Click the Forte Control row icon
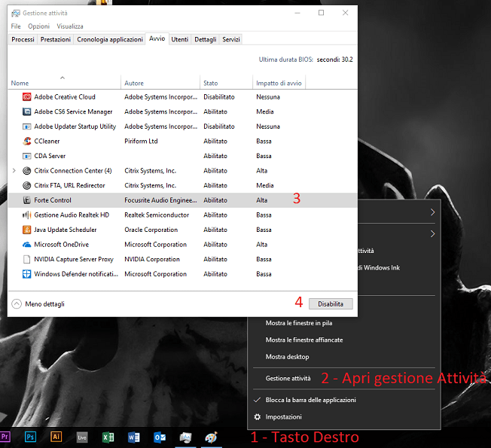 pos(27,200)
